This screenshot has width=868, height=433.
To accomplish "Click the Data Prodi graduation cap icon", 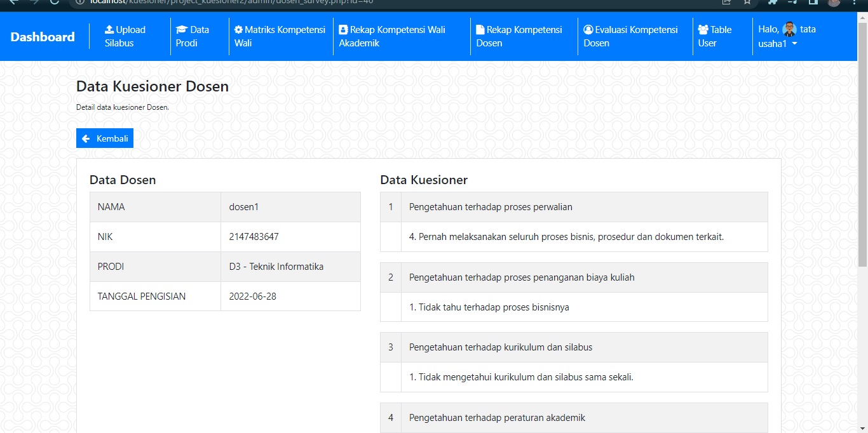I will point(182,29).
